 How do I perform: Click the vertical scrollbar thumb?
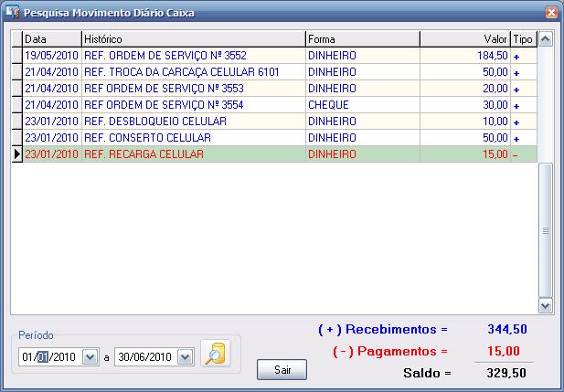coord(546,230)
